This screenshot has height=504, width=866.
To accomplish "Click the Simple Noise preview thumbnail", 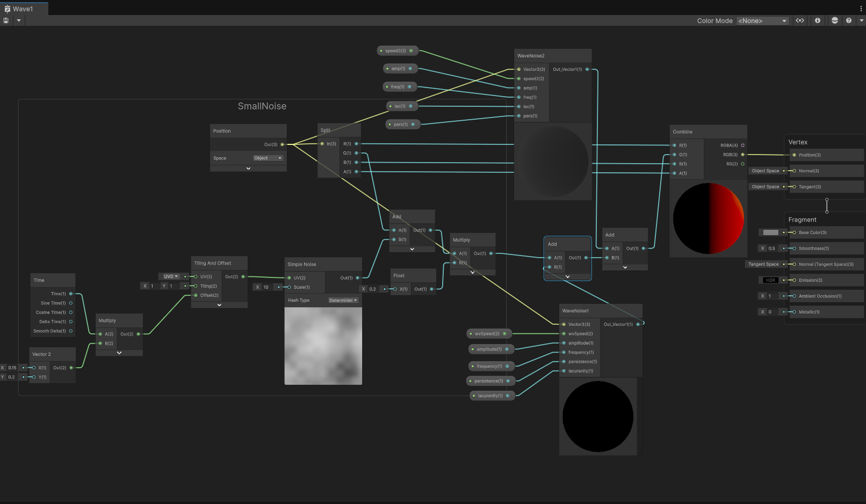I will pyautogui.click(x=323, y=345).
